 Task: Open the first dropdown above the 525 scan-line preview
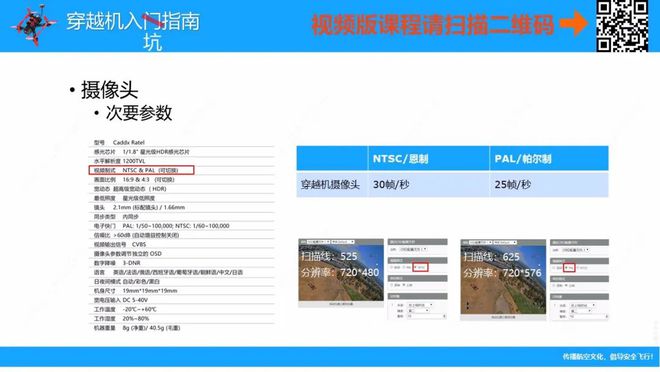(318, 242)
